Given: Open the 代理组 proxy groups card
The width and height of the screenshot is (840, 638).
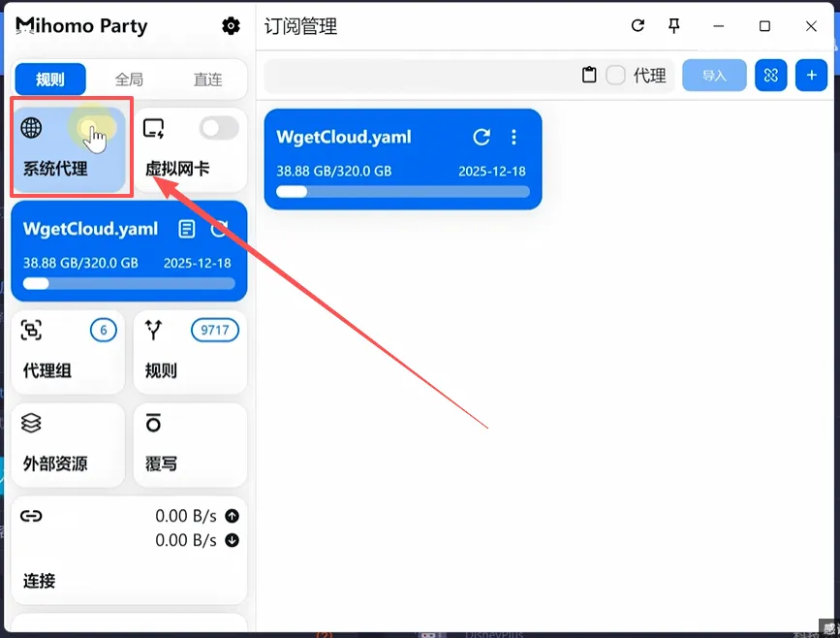Looking at the screenshot, I should (x=68, y=351).
